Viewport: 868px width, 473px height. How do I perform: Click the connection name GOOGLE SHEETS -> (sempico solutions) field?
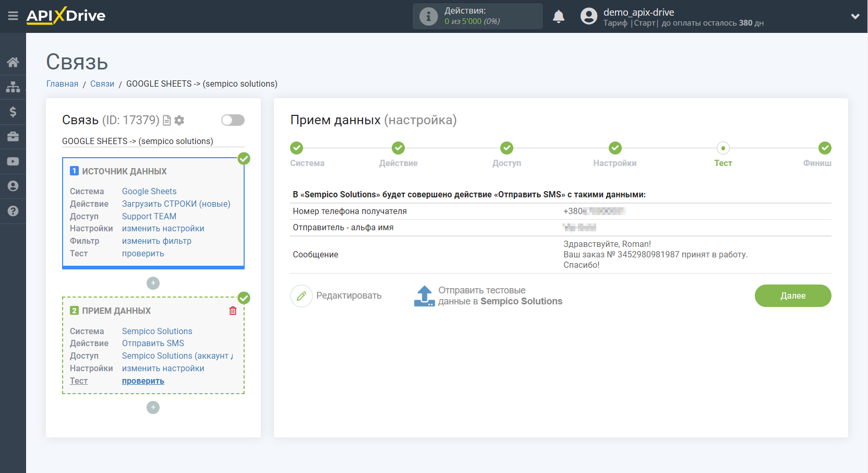pyautogui.click(x=153, y=141)
